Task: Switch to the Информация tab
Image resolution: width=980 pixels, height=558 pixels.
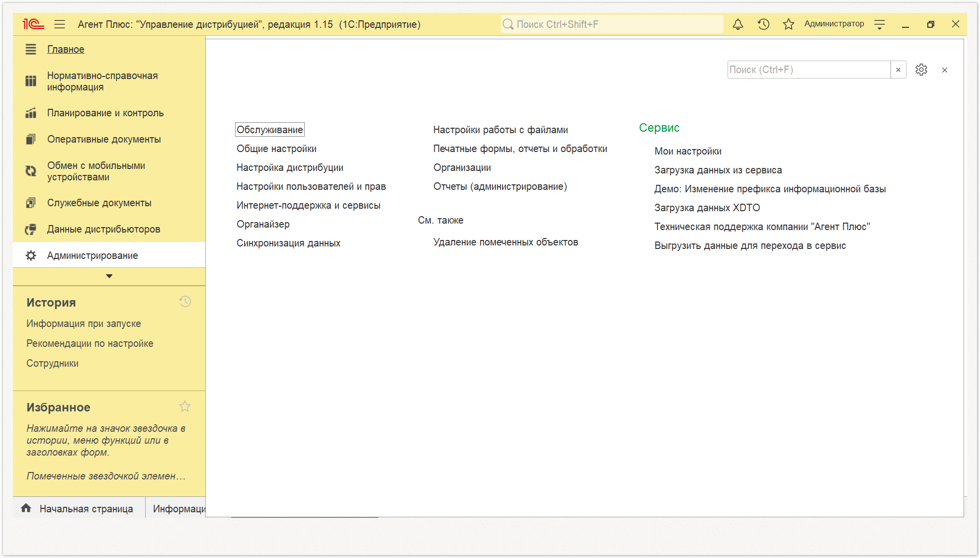Action: point(178,508)
